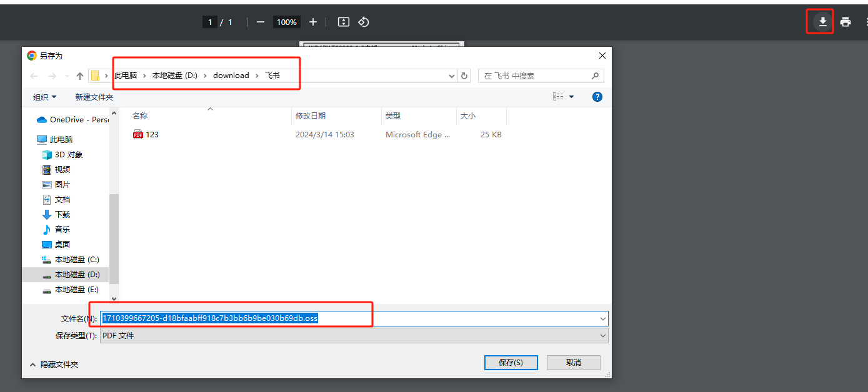868x392 pixels.
Task: Zoom in with the plus icon
Action: pyautogui.click(x=313, y=22)
